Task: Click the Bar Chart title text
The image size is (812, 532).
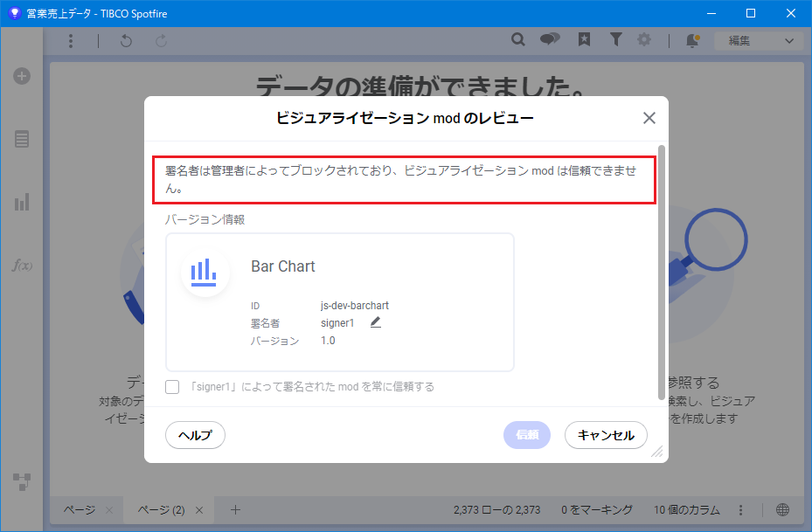Action: coord(282,266)
